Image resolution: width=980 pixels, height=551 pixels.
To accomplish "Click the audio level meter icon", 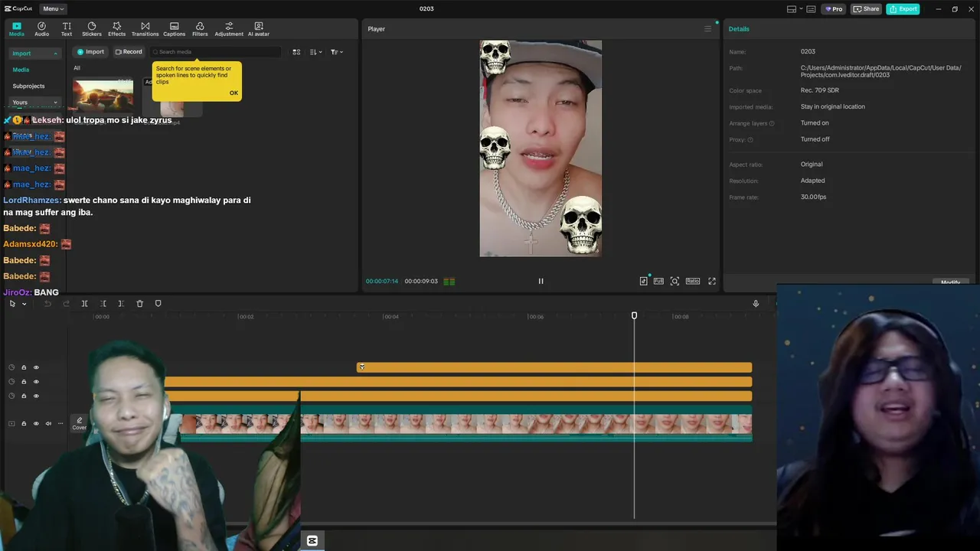I will click(x=449, y=282).
